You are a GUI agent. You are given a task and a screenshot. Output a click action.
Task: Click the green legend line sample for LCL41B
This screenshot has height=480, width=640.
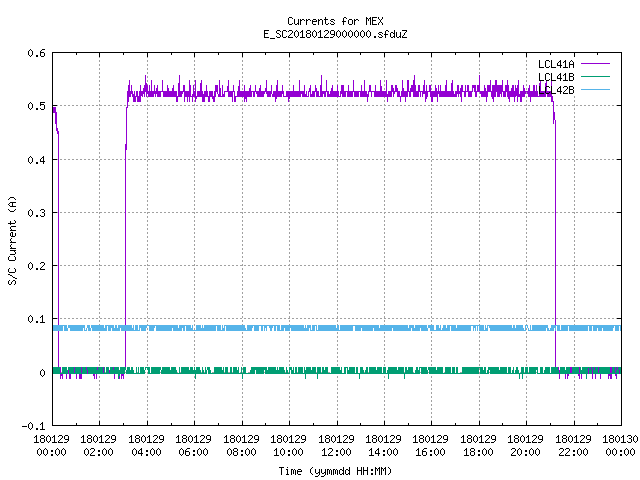[595, 76]
